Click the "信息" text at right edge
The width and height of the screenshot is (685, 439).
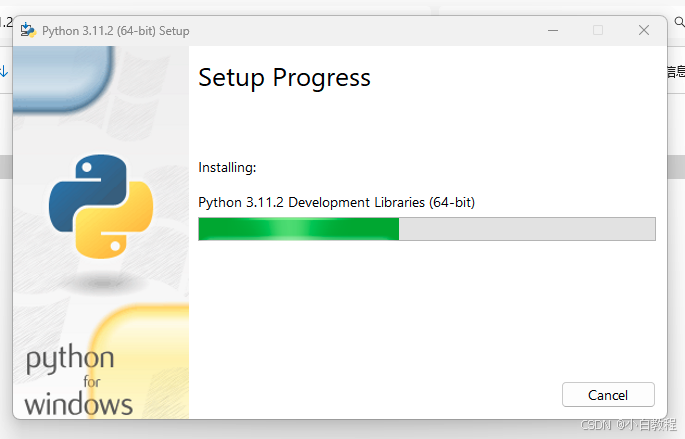pos(676,71)
